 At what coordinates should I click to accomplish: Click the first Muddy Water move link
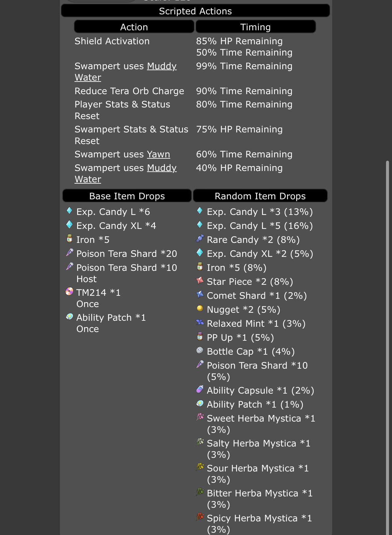click(126, 72)
